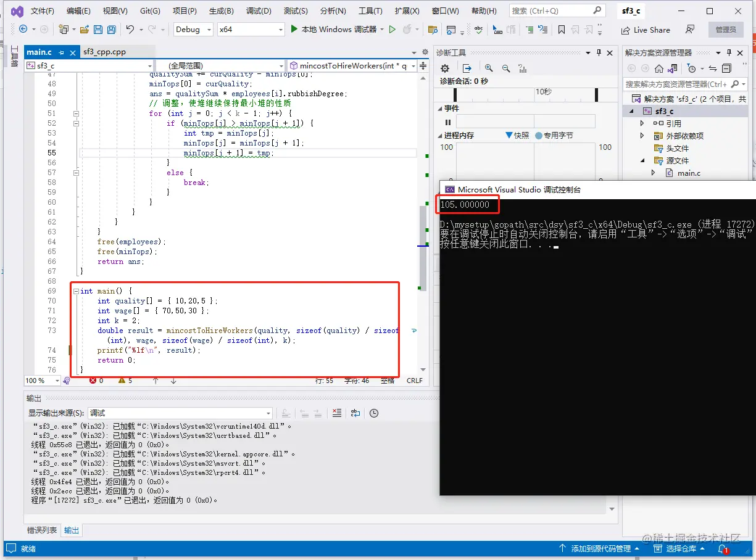Viewport: 756px width, 560px height.
Task: Click sync with active document arrows icon
Action: coord(713,68)
